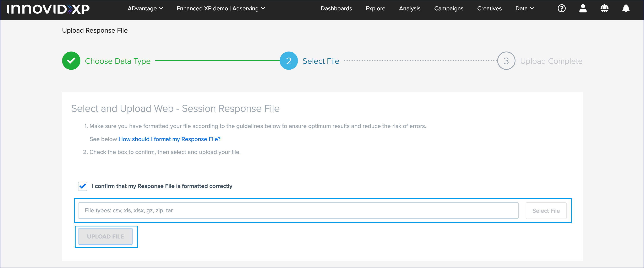Open Enhanced XP demo Adserving dropdown
Screen dimensions: 644x268
(x=221, y=9)
